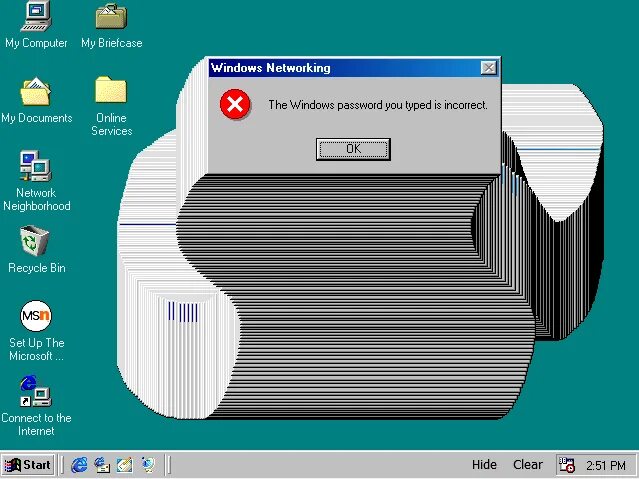Screen dimensions: 639x479
Task: Click the Clear label on the taskbar
Action: [x=528, y=465]
